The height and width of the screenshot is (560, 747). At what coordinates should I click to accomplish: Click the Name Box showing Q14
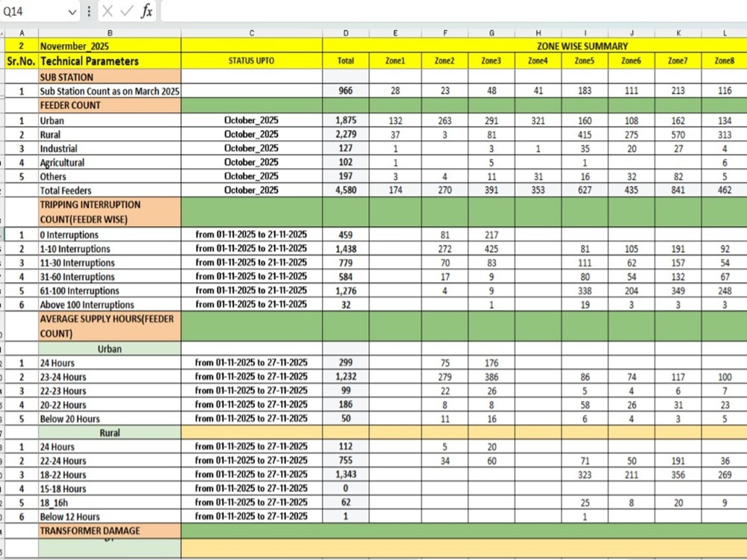click(x=34, y=11)
